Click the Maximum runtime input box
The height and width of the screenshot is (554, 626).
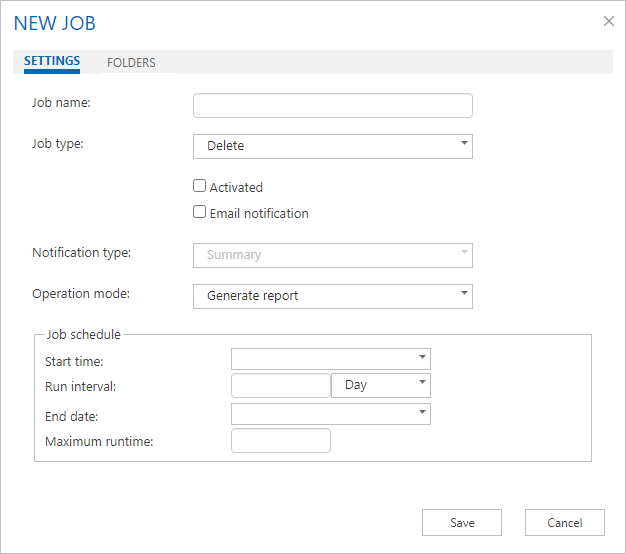pyautogui.click(x=280, y=441)
